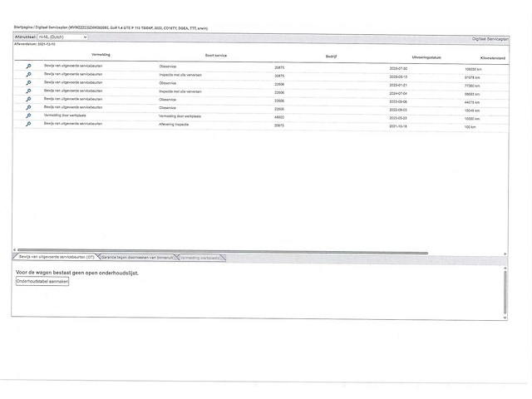Click the Startpagina breadcrumb link
The image size is (532, 399).
click(x=23, y=28)
